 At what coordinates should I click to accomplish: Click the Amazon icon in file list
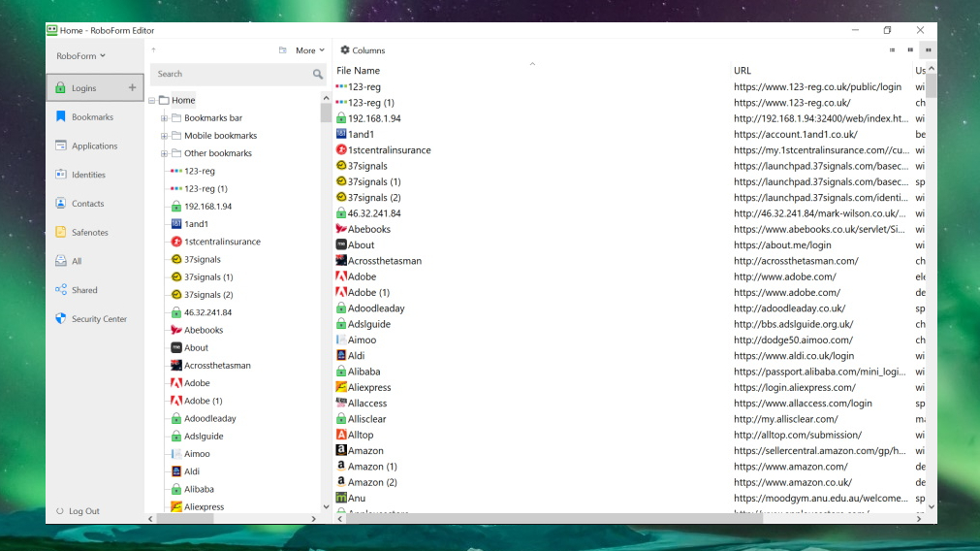coord(341,450)
